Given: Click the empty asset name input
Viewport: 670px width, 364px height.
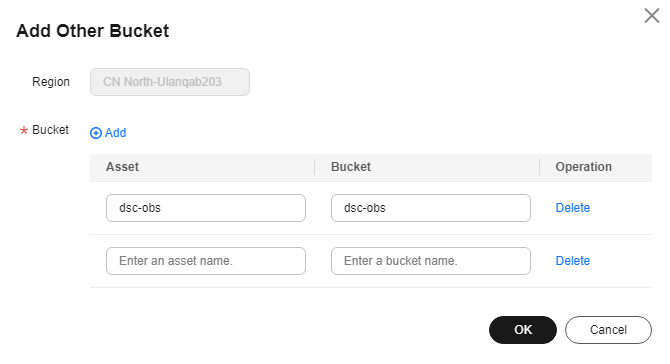Looking at the screenshot, I should (206, 261).
